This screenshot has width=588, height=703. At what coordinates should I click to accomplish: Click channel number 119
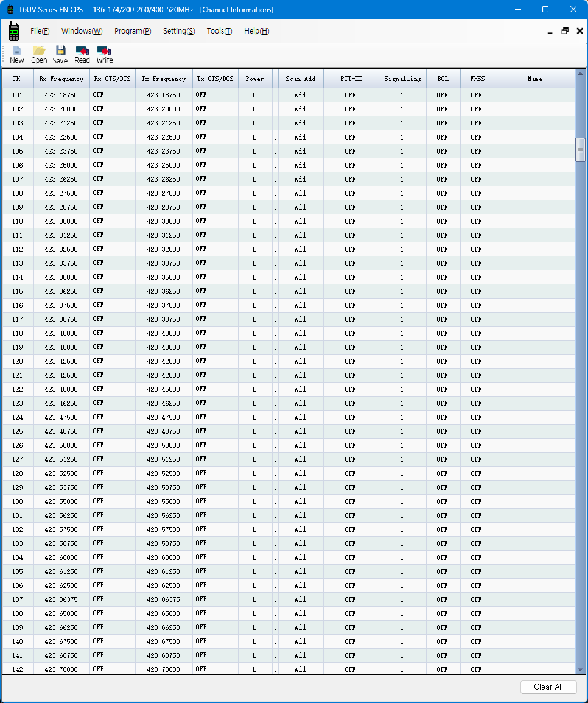click(18, 347)
